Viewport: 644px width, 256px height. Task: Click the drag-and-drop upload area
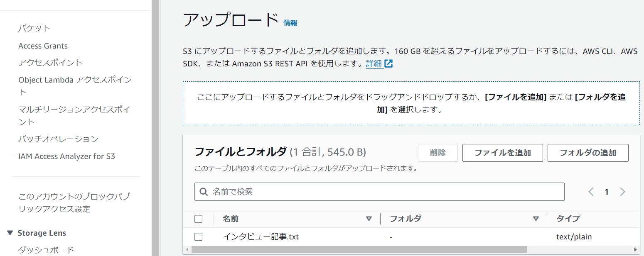411,103
